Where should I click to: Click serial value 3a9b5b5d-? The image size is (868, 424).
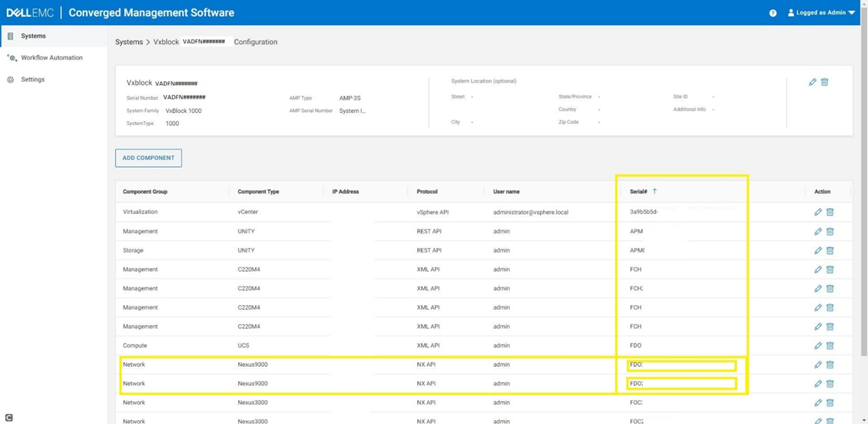point(643,212)
